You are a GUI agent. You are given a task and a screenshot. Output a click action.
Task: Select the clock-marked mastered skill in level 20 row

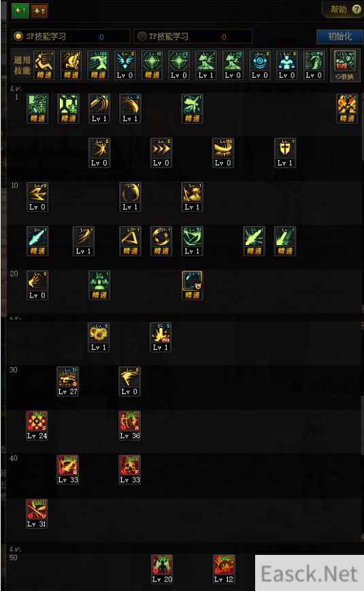192,285
